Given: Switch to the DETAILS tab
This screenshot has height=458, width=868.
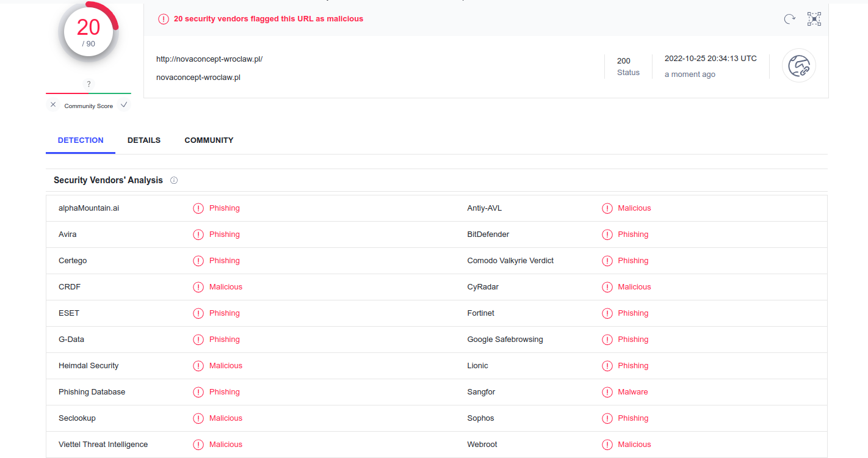Looking at the screenshot, I should (x=144, y=140).
